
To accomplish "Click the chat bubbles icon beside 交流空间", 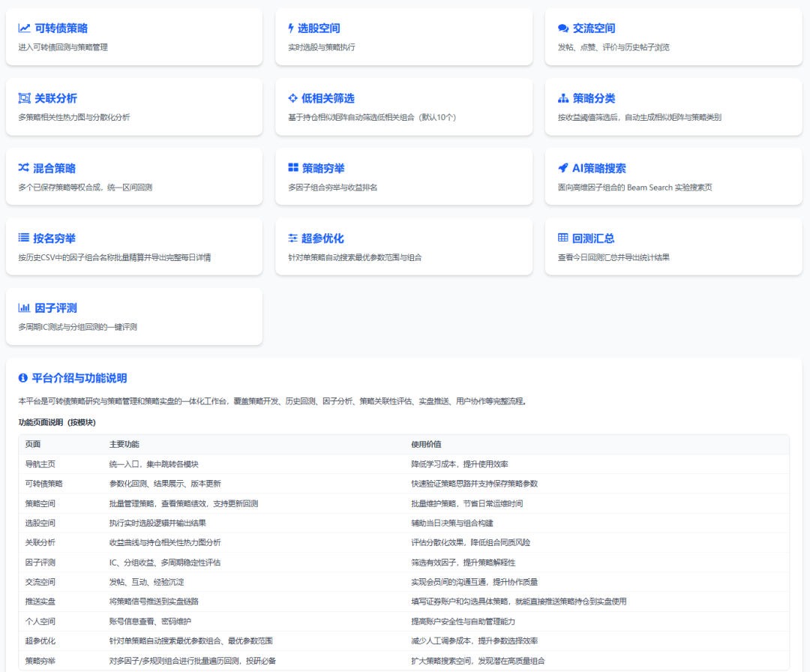I will pos(563,28).
